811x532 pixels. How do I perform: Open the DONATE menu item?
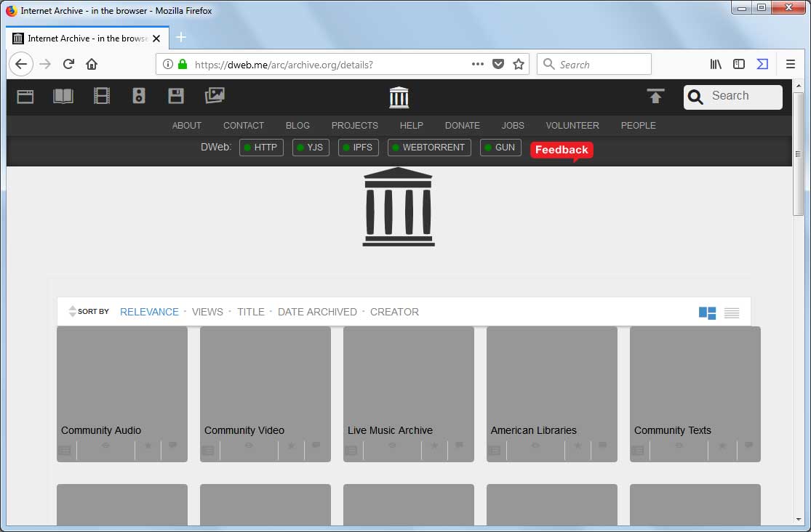pyautogui.click(x=463, y=126)
